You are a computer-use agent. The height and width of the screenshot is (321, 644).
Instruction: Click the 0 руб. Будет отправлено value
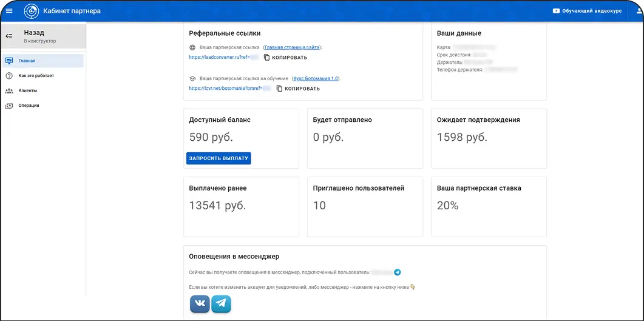click(x=328, y=137)
